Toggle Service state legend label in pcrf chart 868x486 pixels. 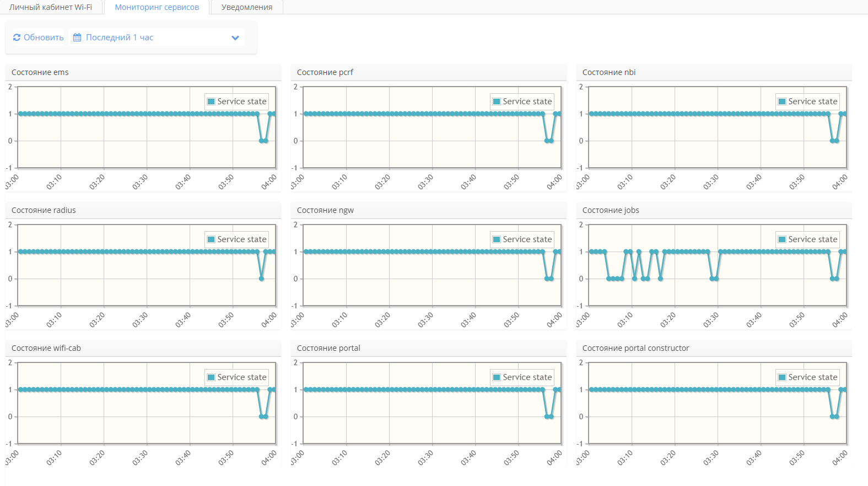527,102
